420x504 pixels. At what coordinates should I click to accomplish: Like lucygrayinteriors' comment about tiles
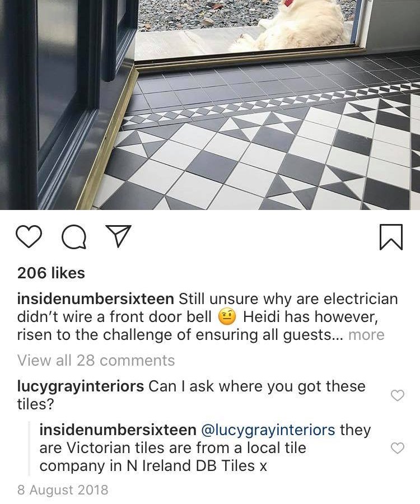398,395
